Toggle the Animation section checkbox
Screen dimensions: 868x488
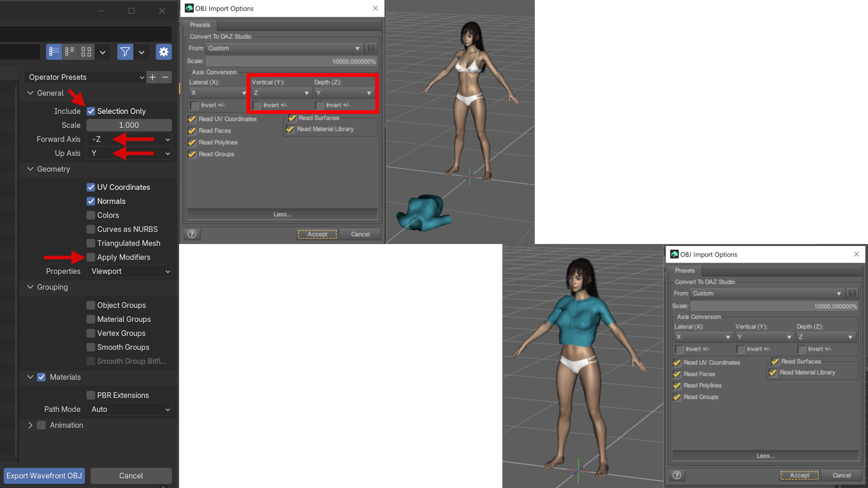pos(41,425)
